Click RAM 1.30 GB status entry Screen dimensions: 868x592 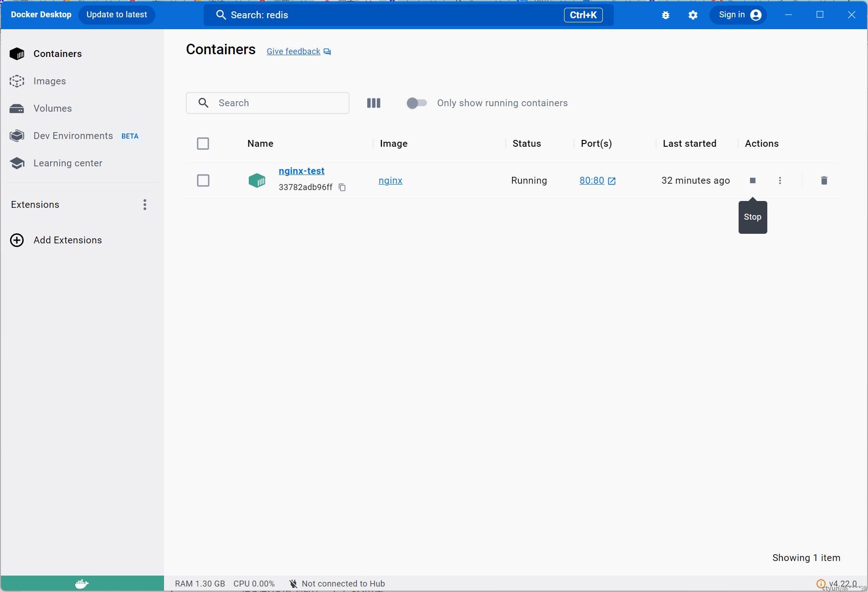[200, 584]
